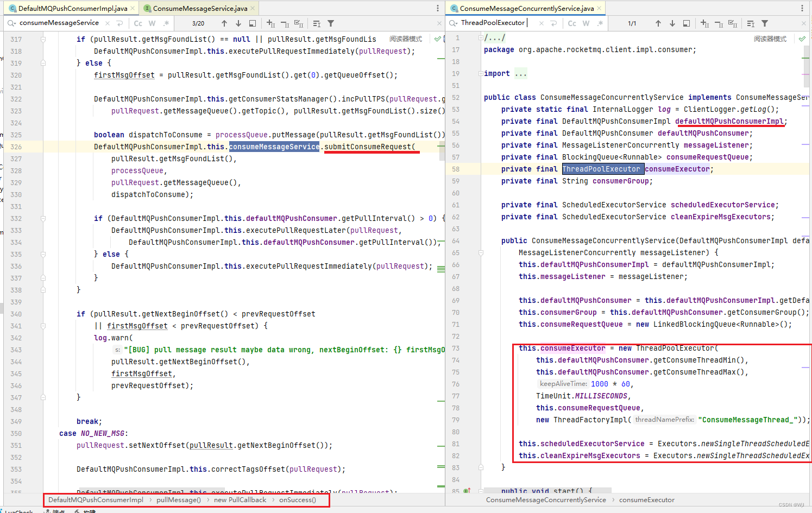Image resolution: width=812 pixels, height=513 pixels.
Task: Close the right editor search bar
Action: (x=804, y=23)
